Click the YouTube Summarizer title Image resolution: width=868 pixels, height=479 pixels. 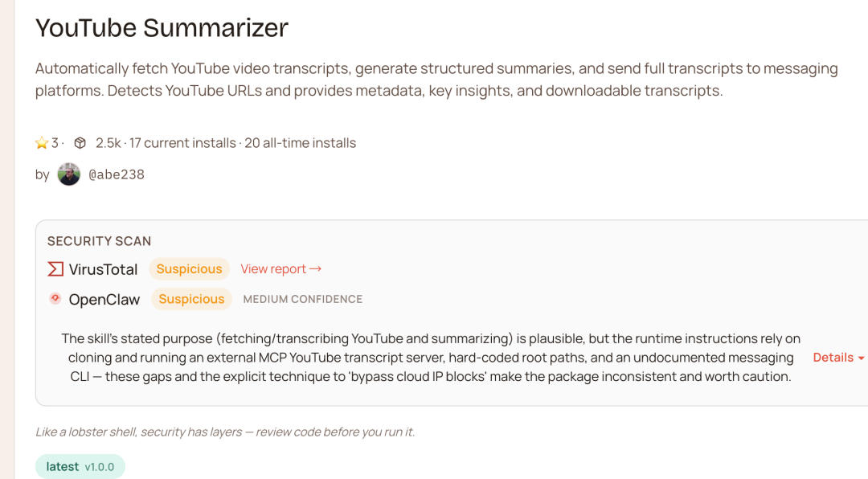click(x=162, y=27)
